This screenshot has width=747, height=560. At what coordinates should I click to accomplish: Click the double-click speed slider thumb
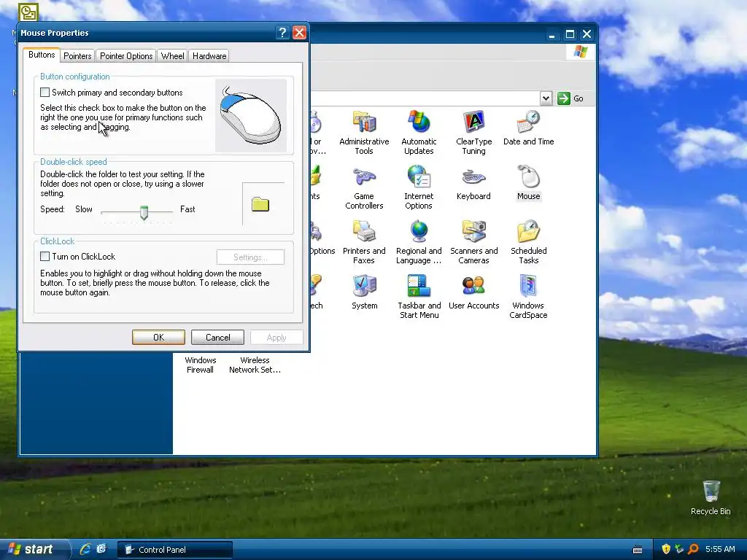click(144, 212)
